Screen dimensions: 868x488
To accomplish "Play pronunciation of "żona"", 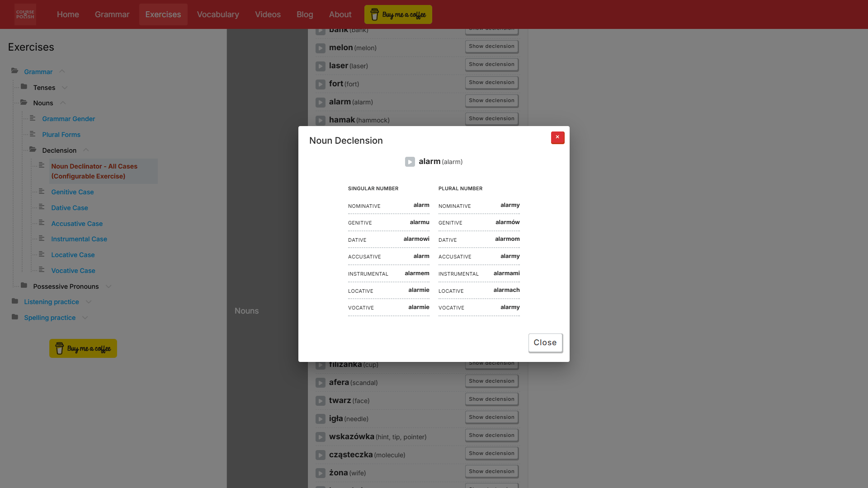I will [x=321, y=473].
